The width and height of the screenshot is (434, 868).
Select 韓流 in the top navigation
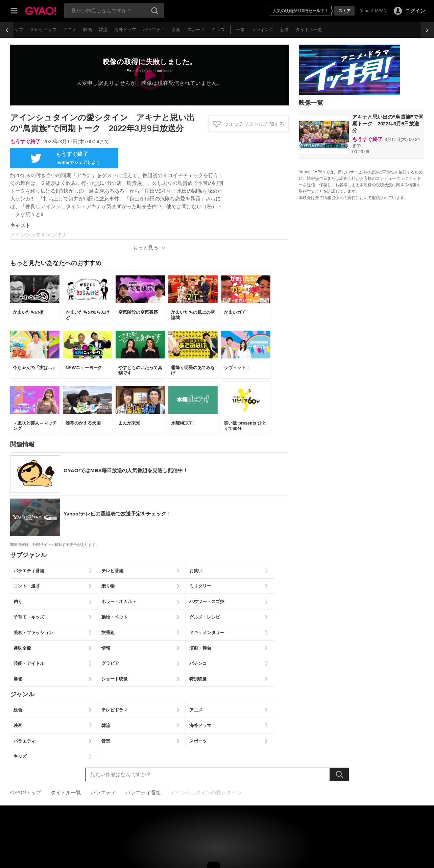103,30
